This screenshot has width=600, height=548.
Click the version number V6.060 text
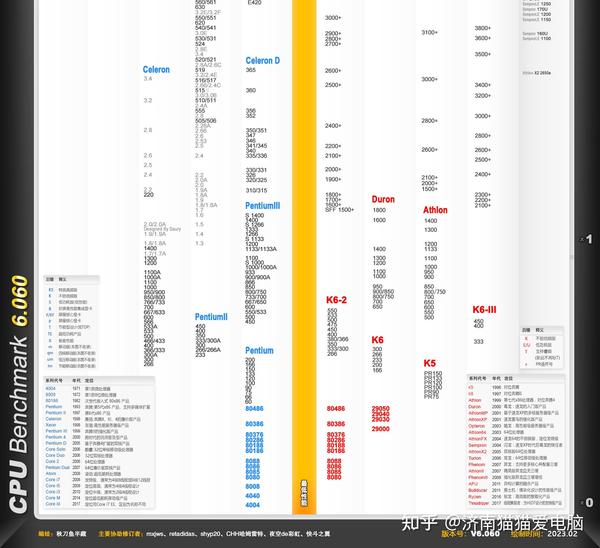[485, 534]
